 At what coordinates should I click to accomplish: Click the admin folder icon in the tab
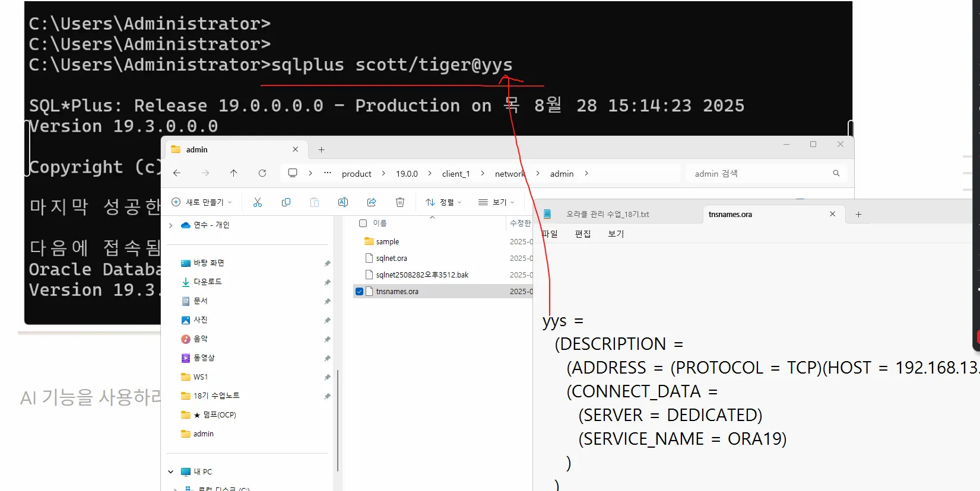176,149
